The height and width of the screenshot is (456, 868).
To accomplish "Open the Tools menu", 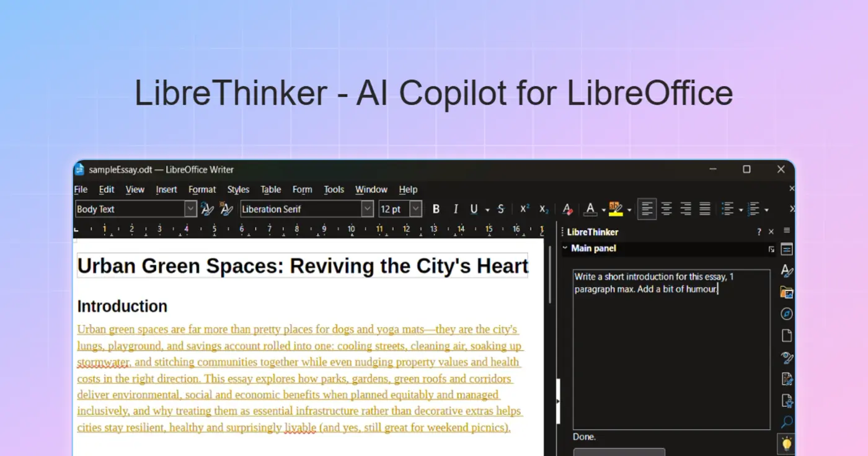I will [334, 190].
